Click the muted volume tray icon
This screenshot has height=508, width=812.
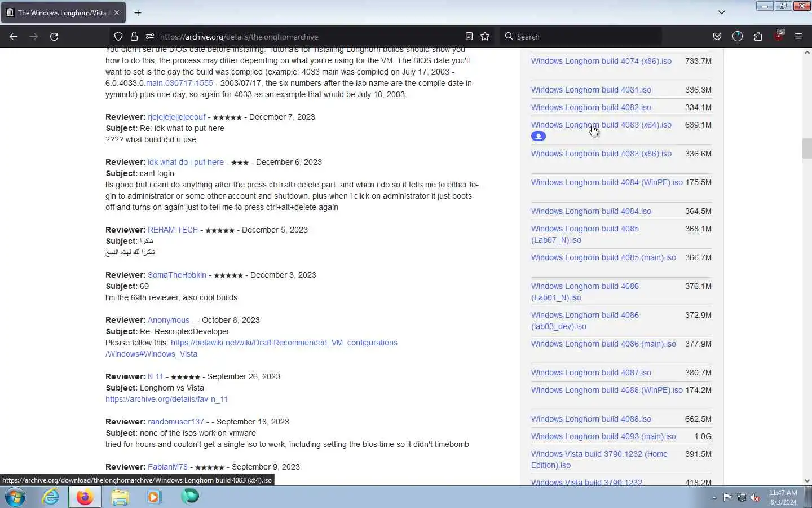point(755,497)
